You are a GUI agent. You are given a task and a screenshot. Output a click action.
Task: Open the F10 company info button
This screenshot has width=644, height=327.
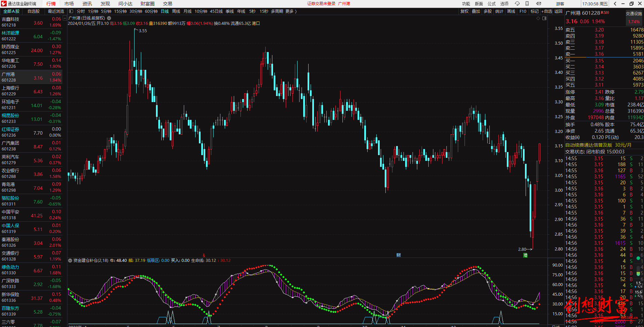523,11
